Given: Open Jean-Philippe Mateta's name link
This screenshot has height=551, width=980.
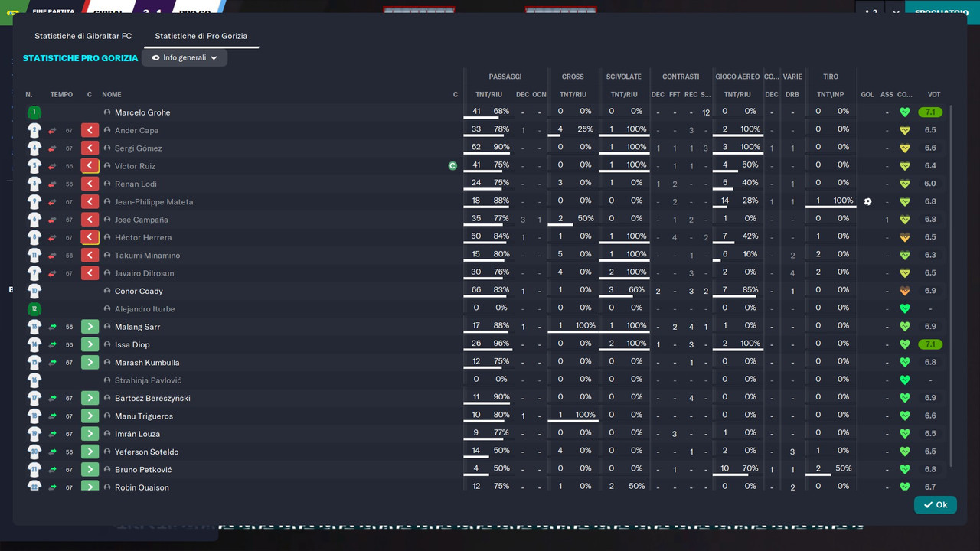Looking at the screenshot, I should pyautogui.click(x=154, y=202).
